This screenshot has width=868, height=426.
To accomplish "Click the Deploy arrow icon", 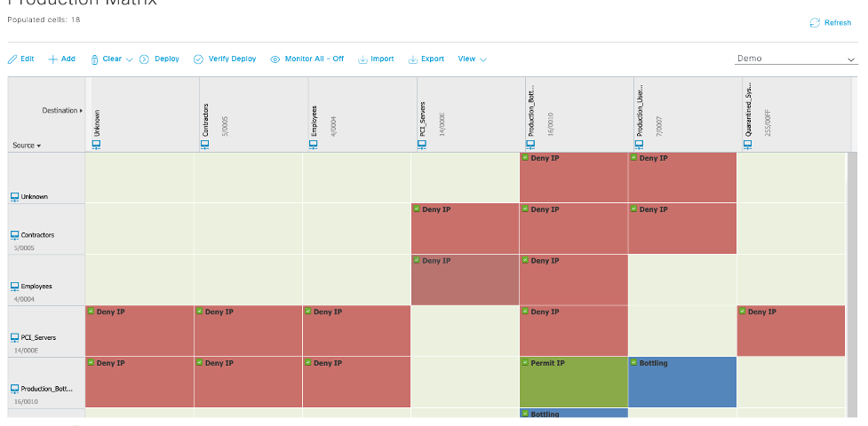I will tap(145, 59).
